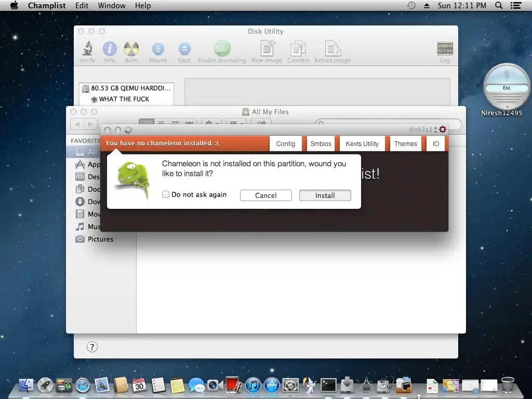
Task: Click the Champlist gear settings icon
Action: pyautogui.click(x=443, y=129)
